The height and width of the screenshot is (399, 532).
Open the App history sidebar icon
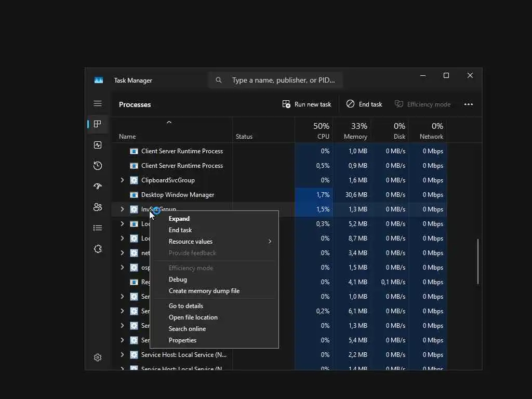(x=98, y=166)
